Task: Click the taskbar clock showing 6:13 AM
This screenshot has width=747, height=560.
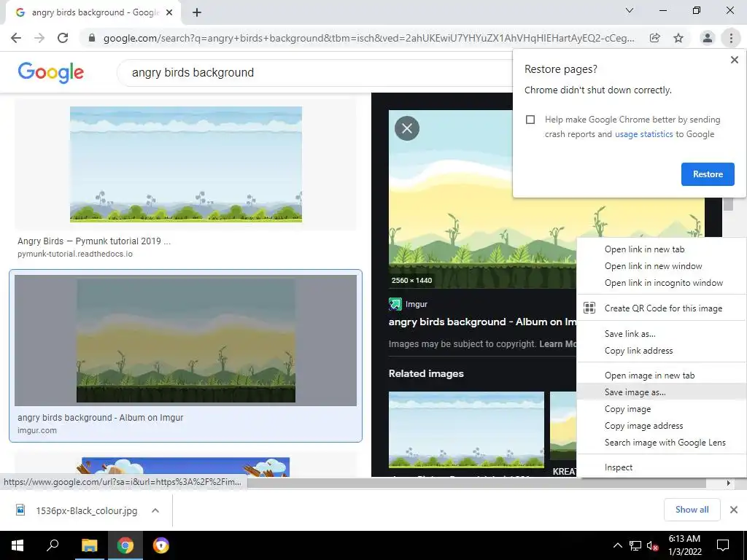Action: point(684,545)
